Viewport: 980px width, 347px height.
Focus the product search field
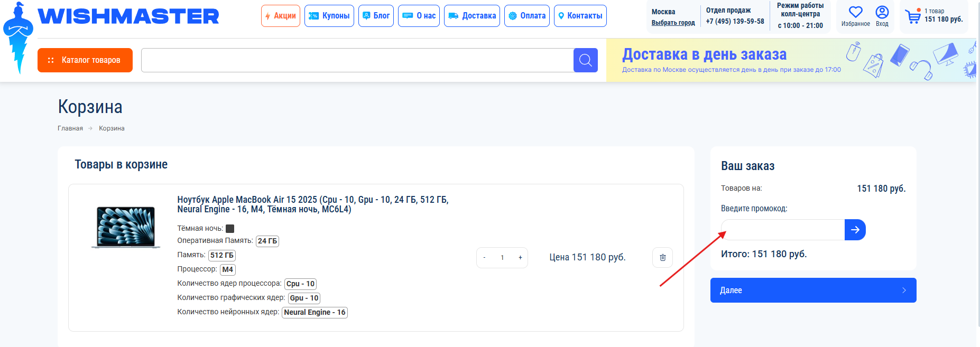pyautogui.click(x=357, y=60)
